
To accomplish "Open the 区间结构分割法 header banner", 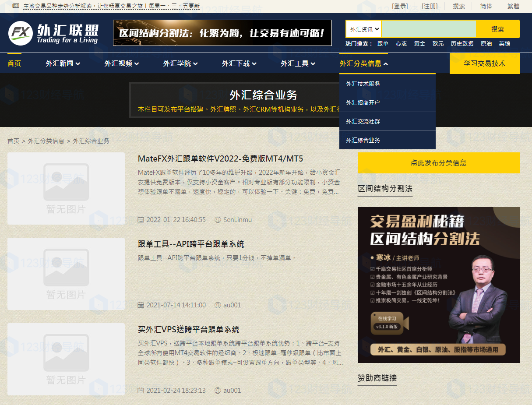I will point(222,33).
